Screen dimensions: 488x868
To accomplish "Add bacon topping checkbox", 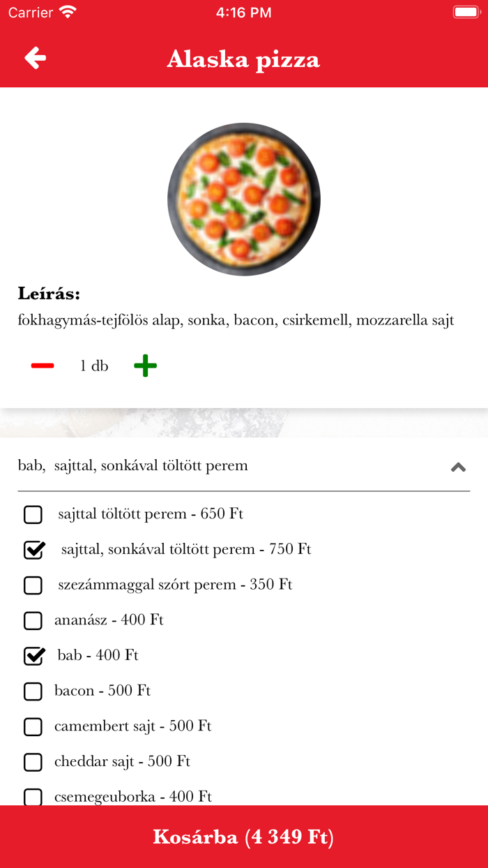I will 33,691.
